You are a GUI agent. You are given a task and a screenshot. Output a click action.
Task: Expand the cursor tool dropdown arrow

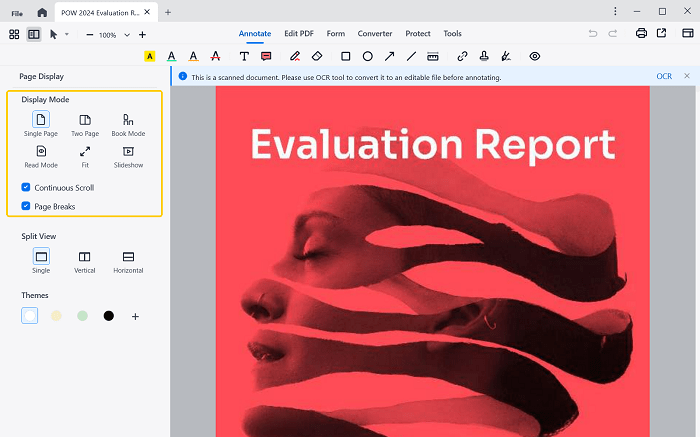click(x=67, y=35)
